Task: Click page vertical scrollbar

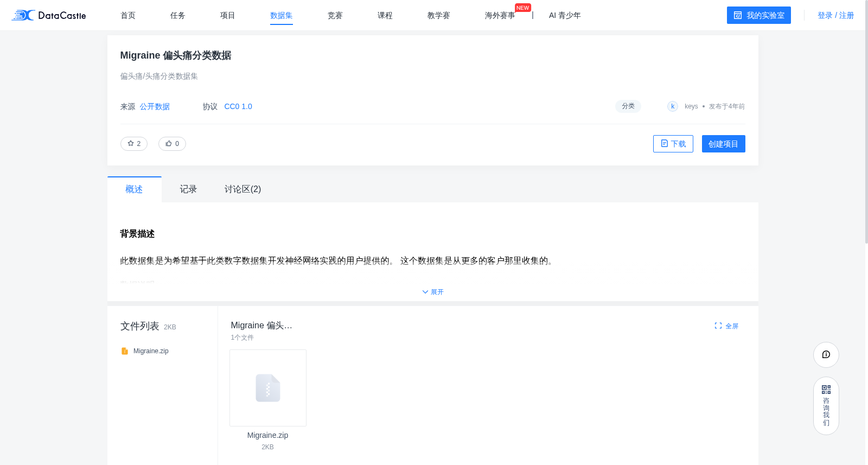Action: click(x=865, y=122)
